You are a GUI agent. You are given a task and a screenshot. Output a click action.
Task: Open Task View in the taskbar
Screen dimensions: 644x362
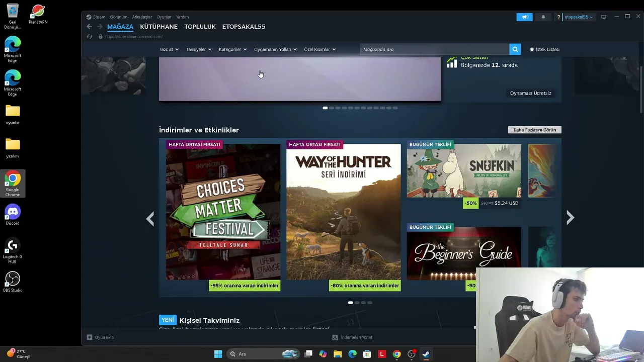pos(308,354)
